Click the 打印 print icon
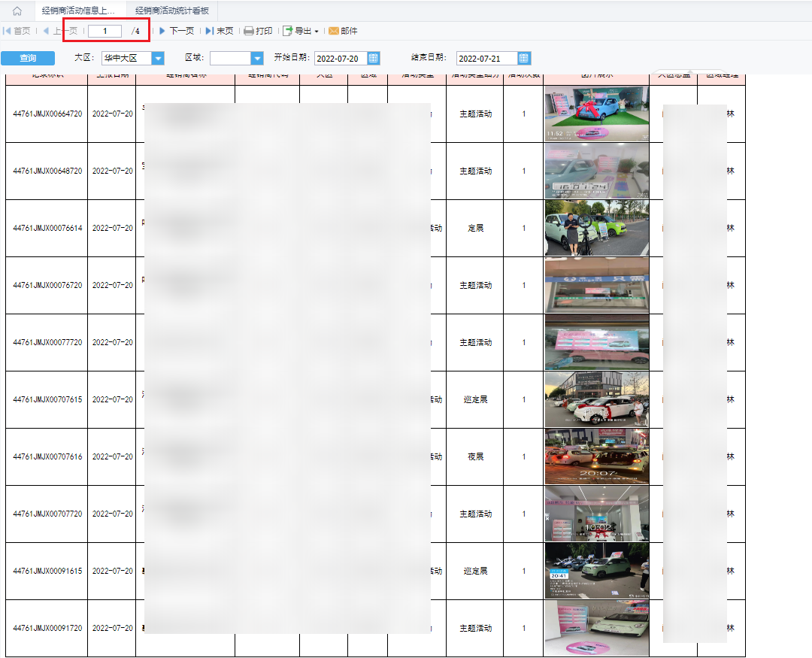The height and width of the screenshot is (658, 812). click(249, 31)
